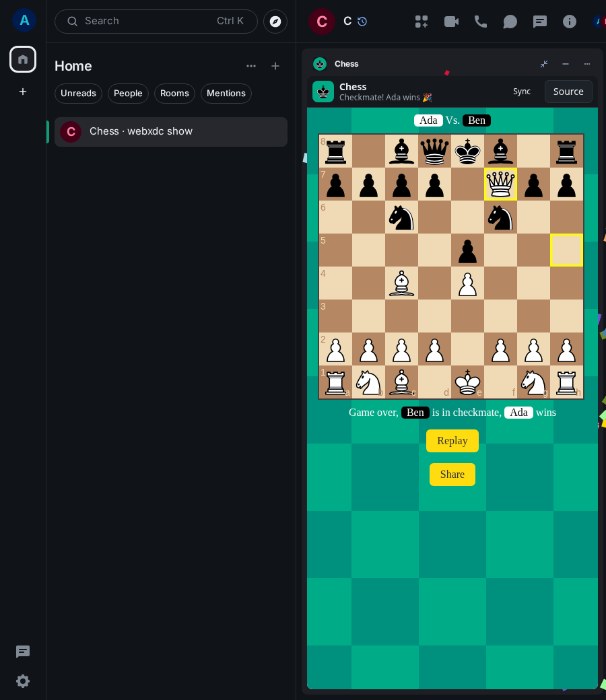The width and height of the screenshot is (606, 700).
Task: Open the Chess · webxdc show room
Action: (x=170, y=132)
